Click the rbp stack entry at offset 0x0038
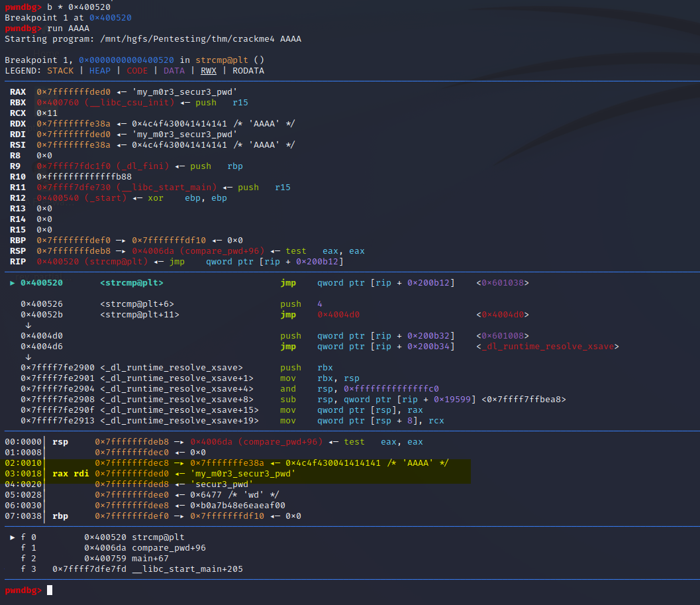 point(60,516)
